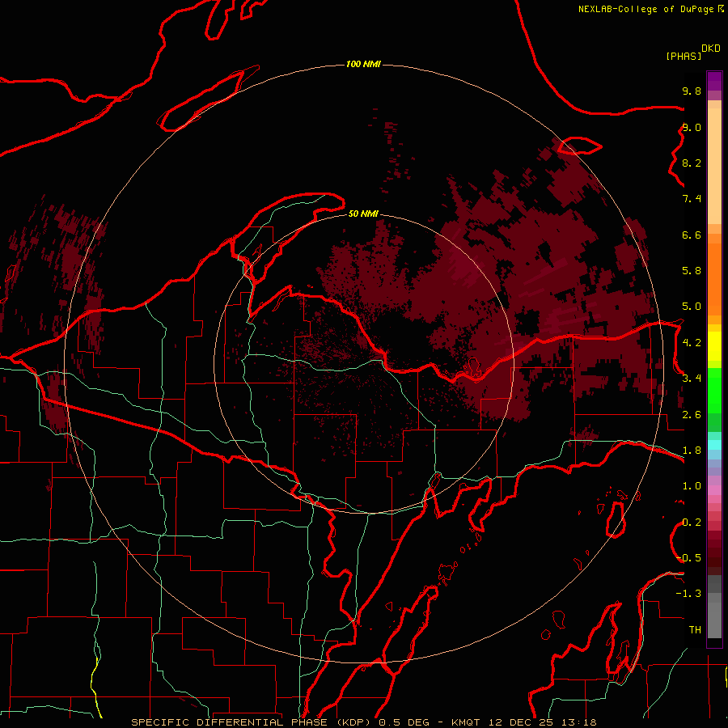Click the 3.4 scale value
The width and height of the screenshot is (728, 728).
pos(692,379)
